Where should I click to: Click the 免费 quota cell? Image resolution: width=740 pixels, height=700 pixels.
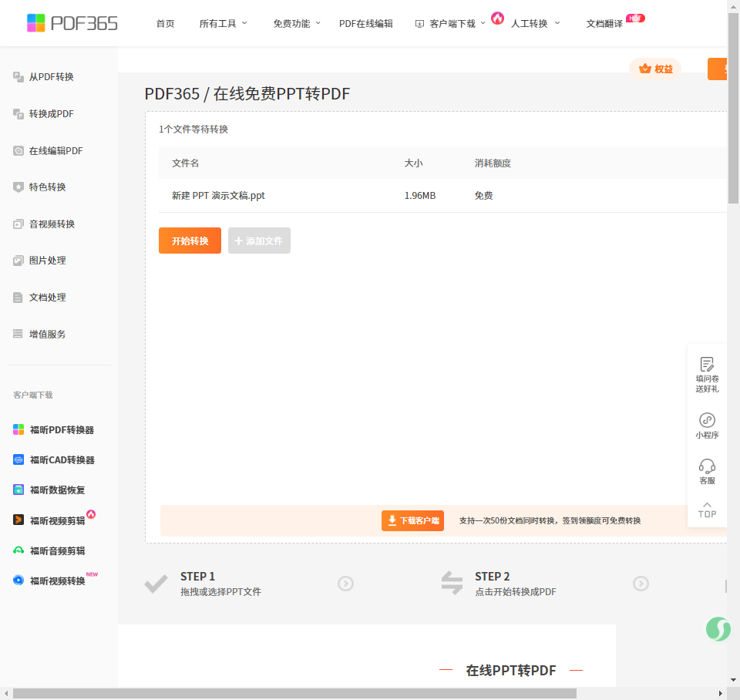(484, 195)
